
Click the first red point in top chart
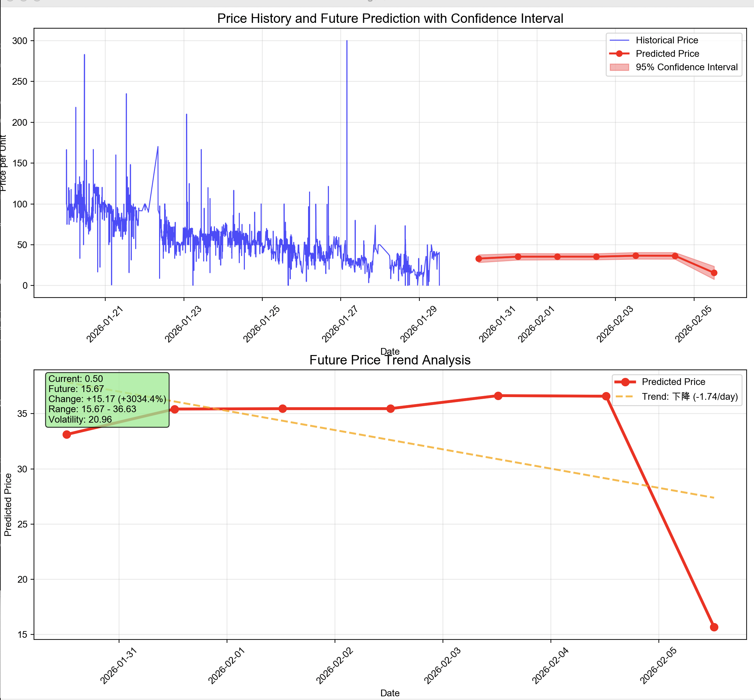tap(479, 259)
